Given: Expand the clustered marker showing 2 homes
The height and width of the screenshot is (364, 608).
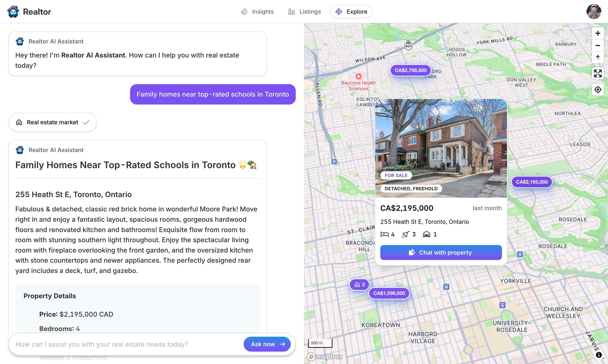Looking at the screenshot, I should click(359, 285).
